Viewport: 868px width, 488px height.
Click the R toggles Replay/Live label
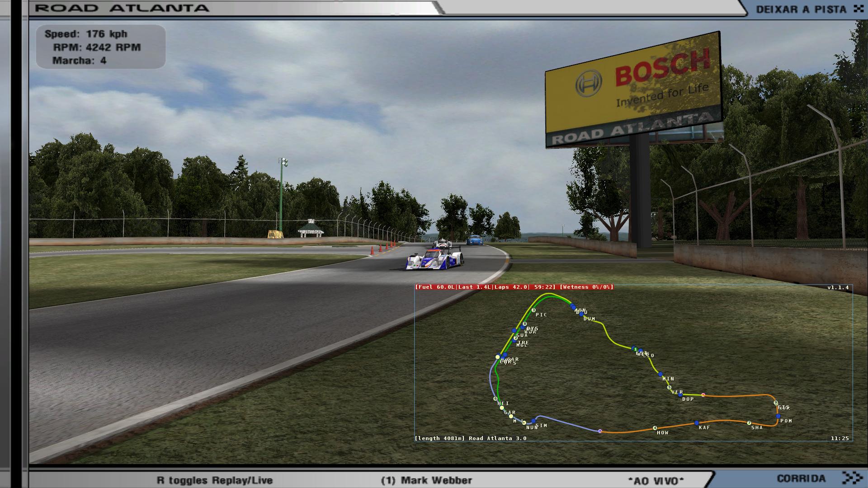point(215,480)
